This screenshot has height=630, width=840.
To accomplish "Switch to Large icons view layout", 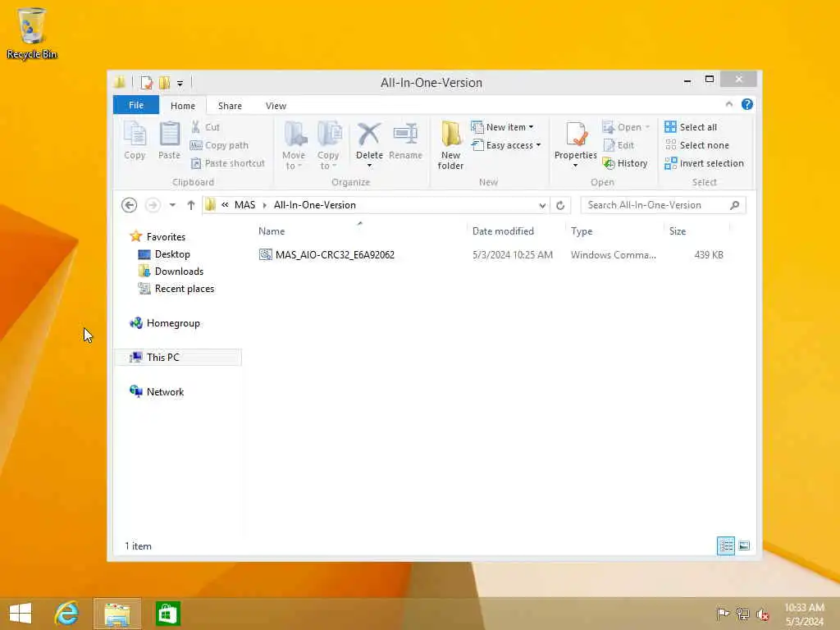I will [x=743, y=546].
